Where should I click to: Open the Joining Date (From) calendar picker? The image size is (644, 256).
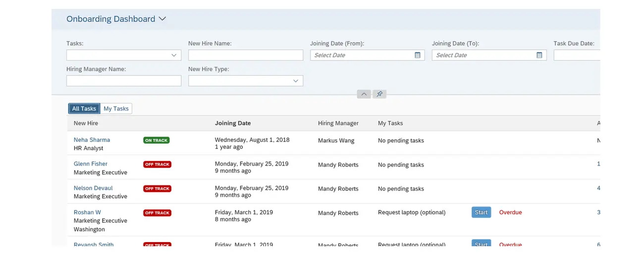(x=418, y=55)
